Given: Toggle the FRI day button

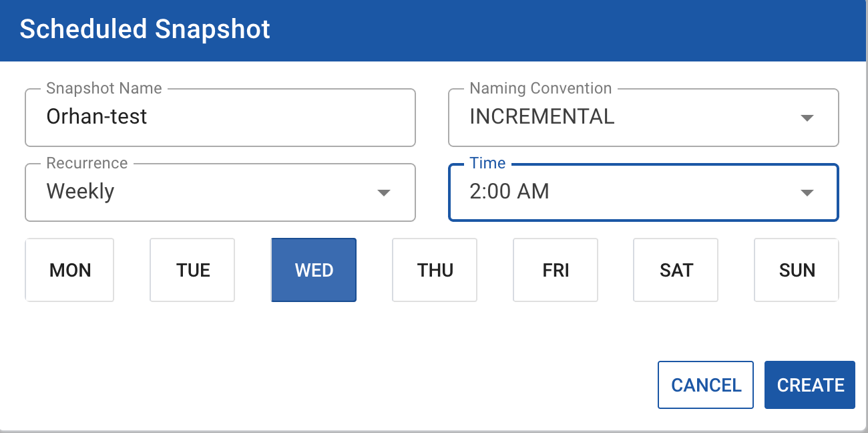Looking at the screenshot, I should coord(556,270).
